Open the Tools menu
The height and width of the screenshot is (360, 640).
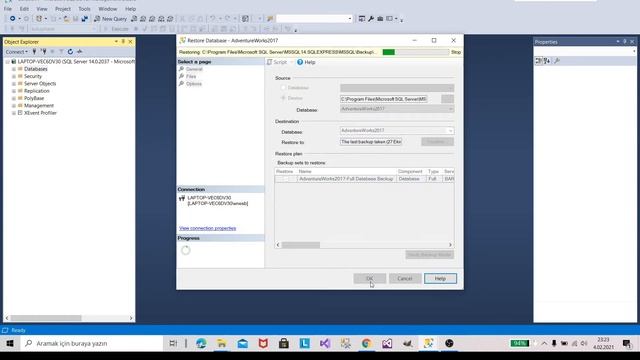84,9
